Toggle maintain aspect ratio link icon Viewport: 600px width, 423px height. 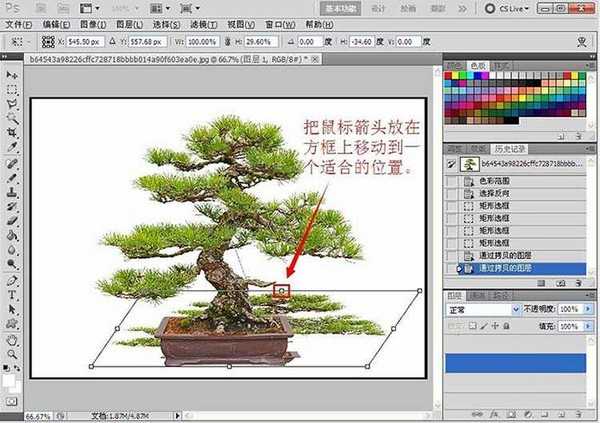click(228, 41)
